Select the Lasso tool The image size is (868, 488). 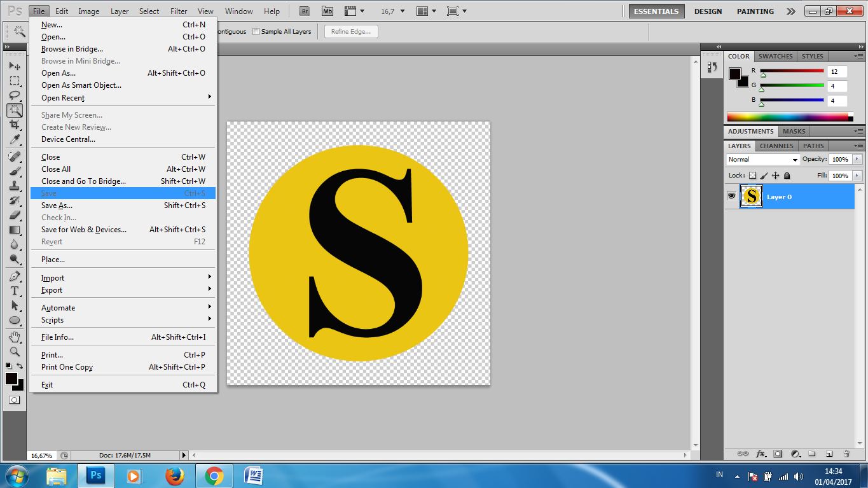pos(15,95)
